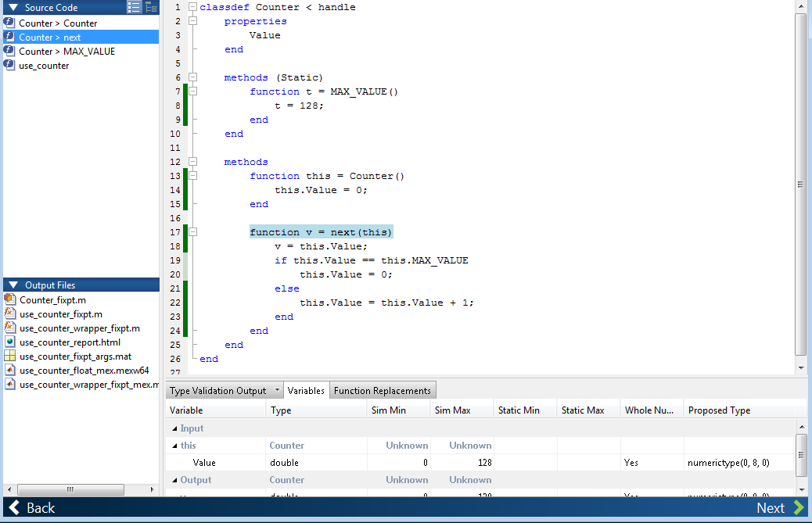
Task: Switch to the Function Replacements tab
Action: coord(383,391)
